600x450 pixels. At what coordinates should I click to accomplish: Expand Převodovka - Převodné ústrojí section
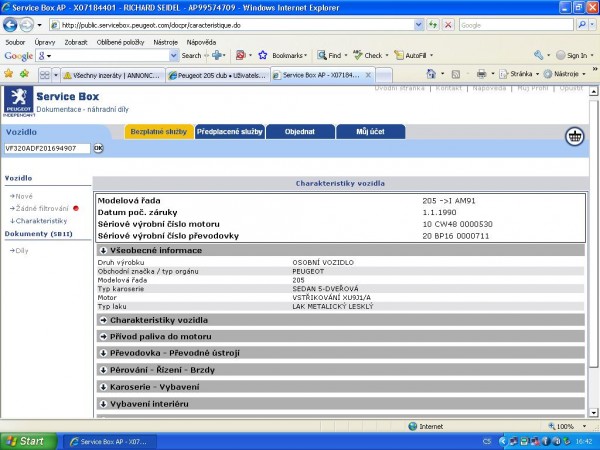coord(174,353)
